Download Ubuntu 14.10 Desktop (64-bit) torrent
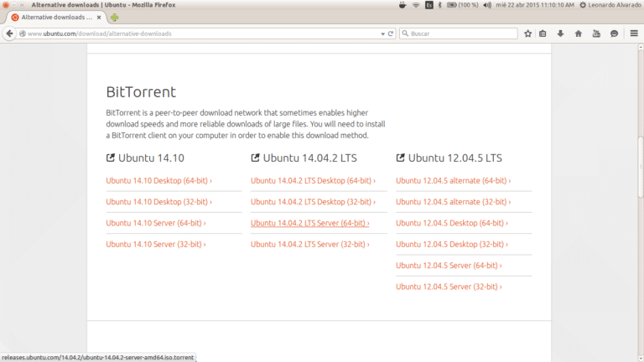The image size is (644, 362). click(159, 181)
